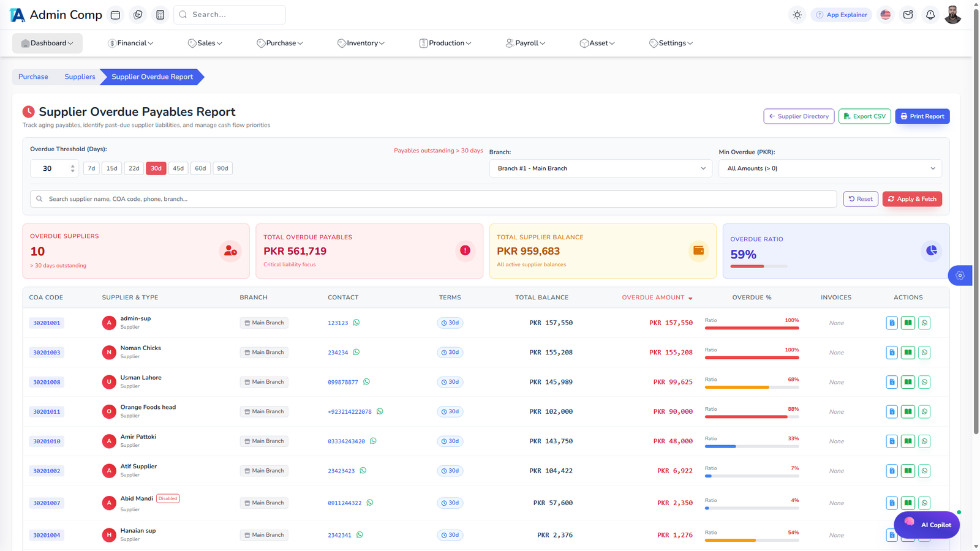Click the user profile avatar

click(x=952, y=15)
